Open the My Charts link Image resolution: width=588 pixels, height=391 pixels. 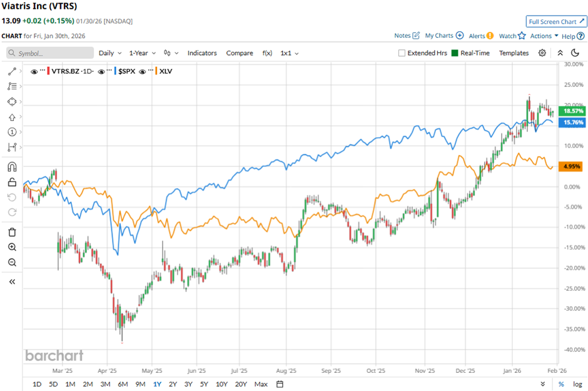[x=444, y=36]
